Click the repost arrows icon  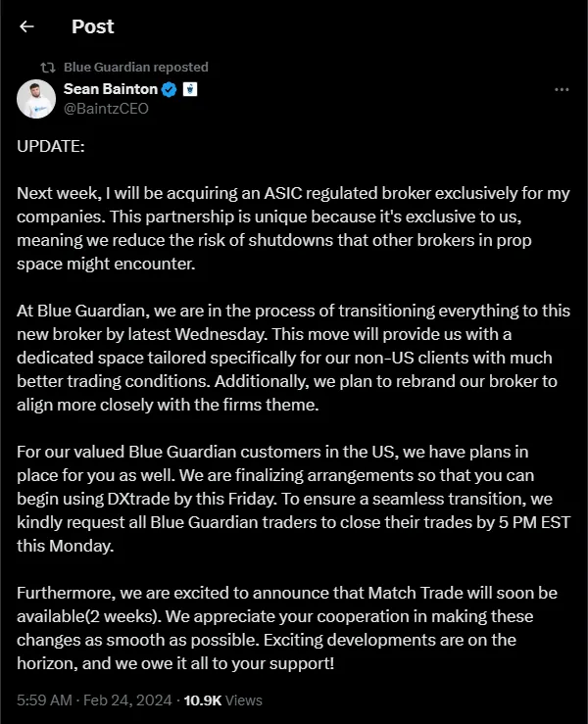[48, 68]
